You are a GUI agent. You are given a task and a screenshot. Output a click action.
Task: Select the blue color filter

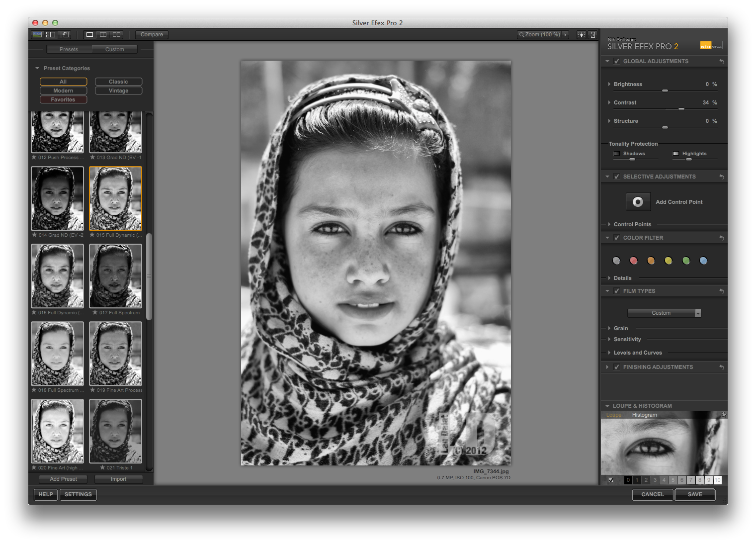[x=703, y=261]
